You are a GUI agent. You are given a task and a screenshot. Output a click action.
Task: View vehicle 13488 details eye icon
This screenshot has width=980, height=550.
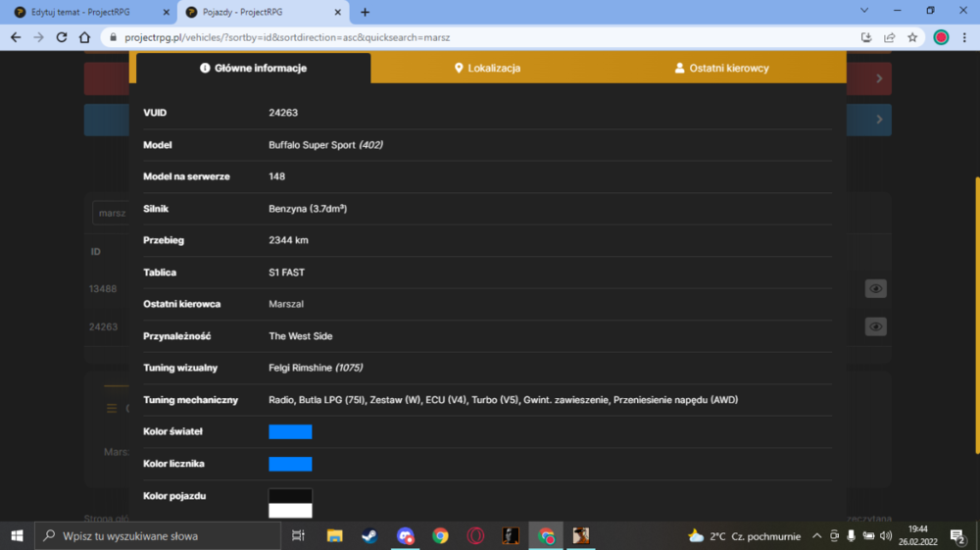[x=875, y=289]
